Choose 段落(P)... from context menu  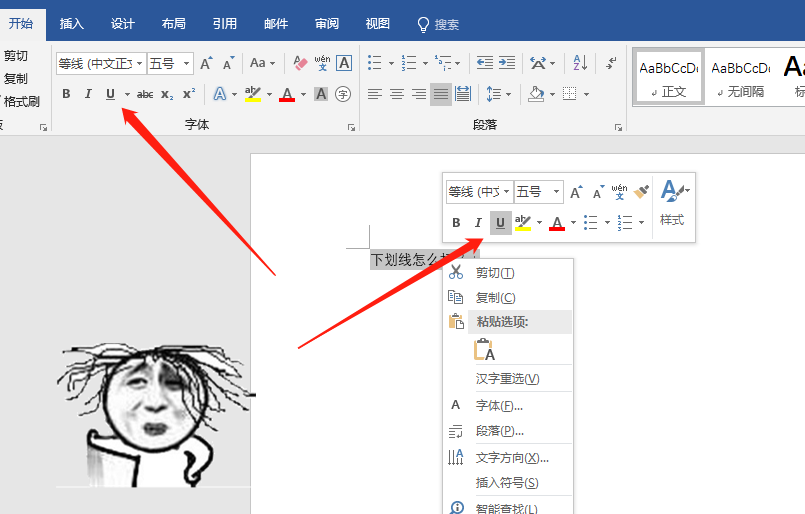508,431
